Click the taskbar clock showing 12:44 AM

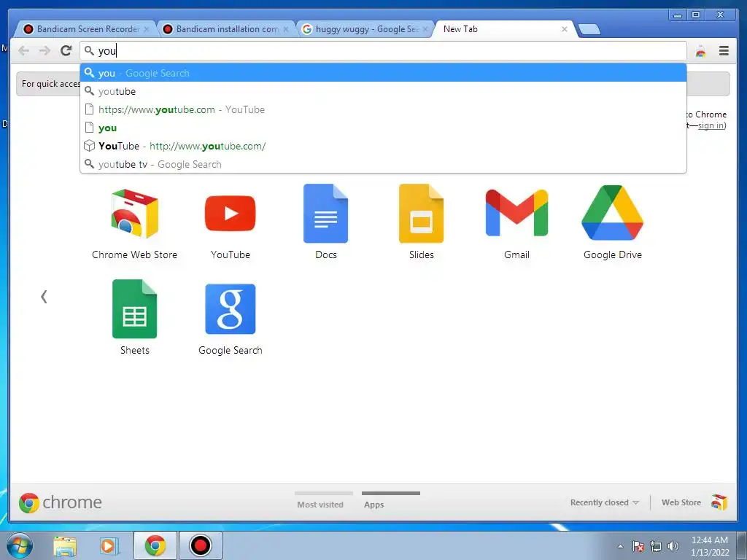pos(710,545)
